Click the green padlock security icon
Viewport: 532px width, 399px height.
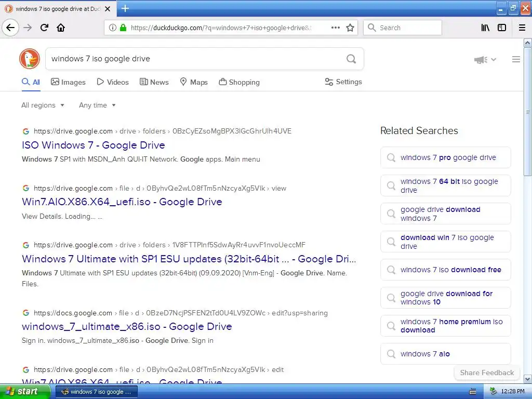pyautogui.click(x=123, y=28)
